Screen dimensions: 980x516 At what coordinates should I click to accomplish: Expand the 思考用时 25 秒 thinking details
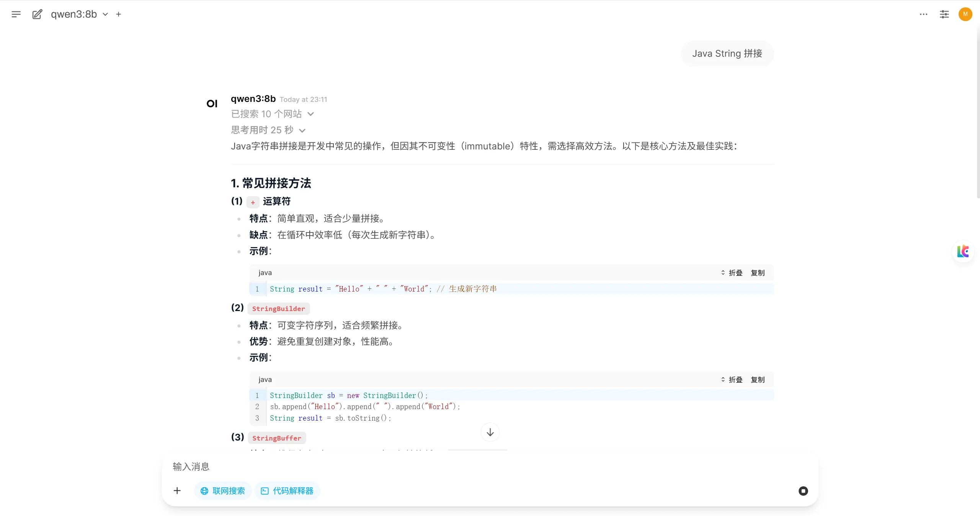click(268, 130)
